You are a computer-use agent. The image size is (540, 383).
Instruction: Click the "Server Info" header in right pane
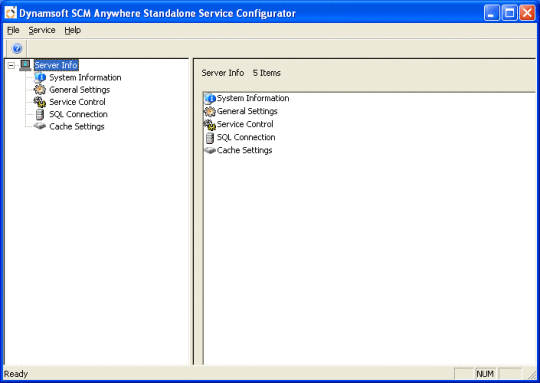tap(223, 73)
